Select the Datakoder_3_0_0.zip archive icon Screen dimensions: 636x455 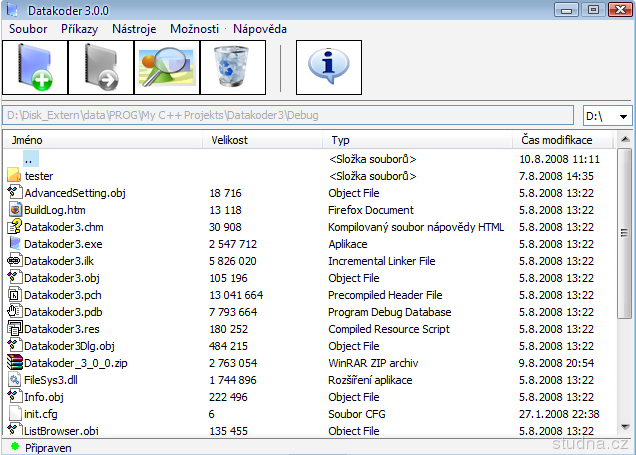15,363
